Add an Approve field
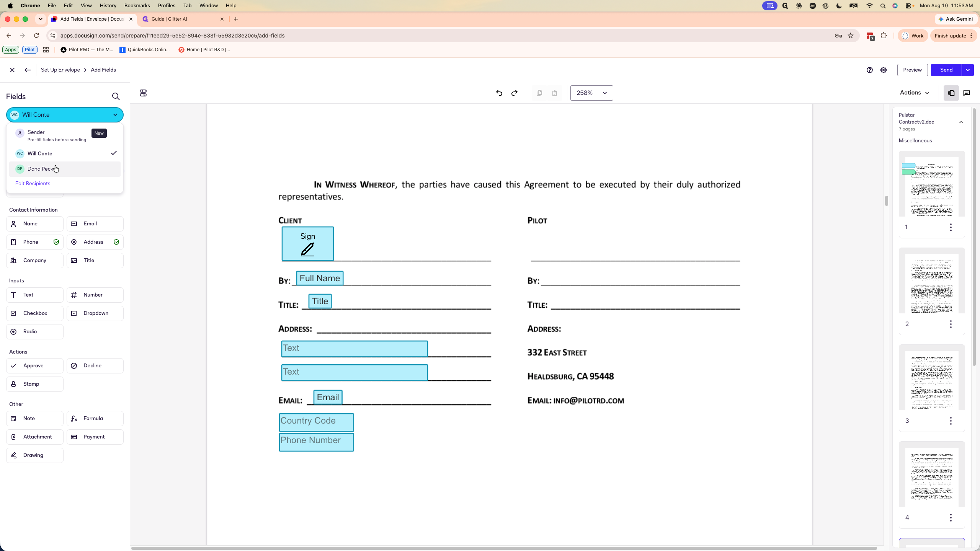The image size is (980, 551). pyautogui.click(x=35, y=366)
